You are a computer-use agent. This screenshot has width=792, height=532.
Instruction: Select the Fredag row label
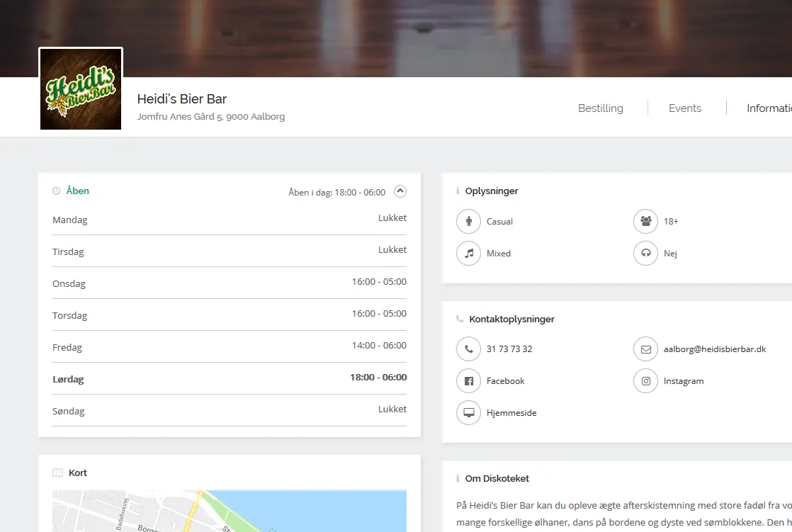(67, 348)
